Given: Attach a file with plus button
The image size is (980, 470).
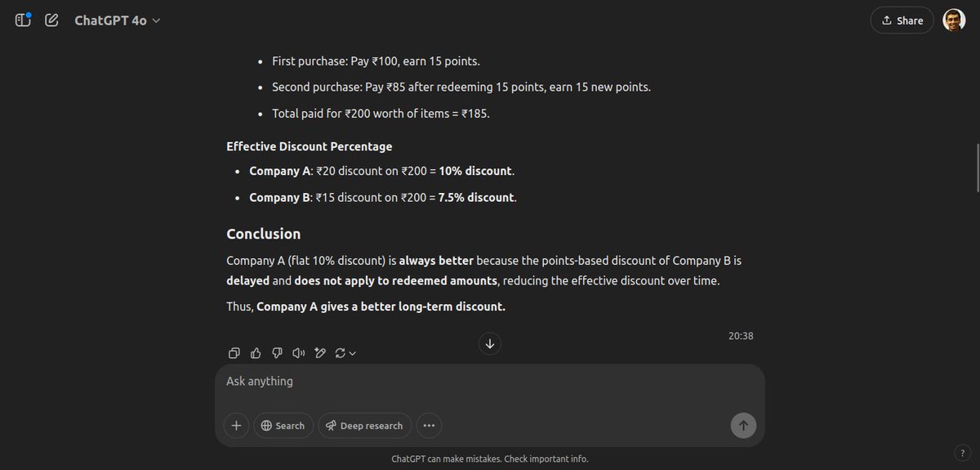Looking at the screenshot, I should (236, 425).
